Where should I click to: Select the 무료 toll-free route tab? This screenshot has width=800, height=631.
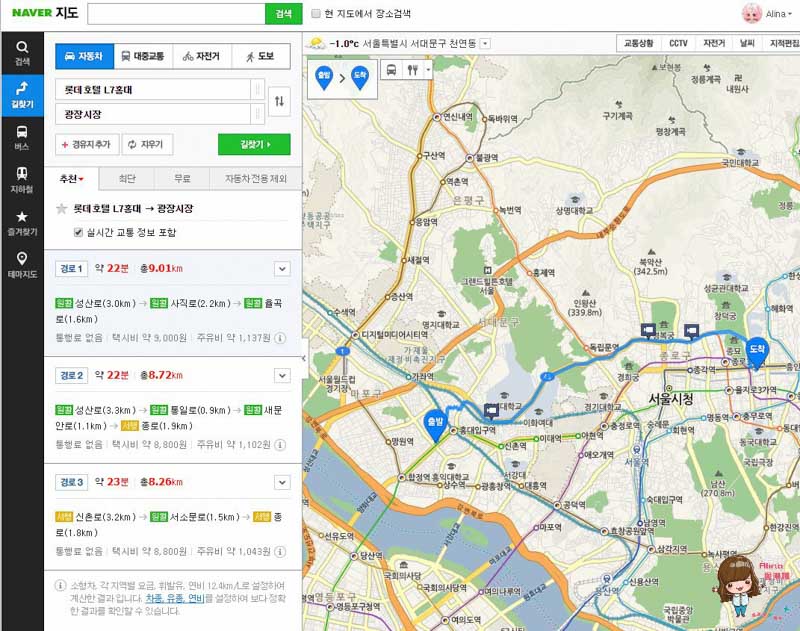point(182,179)
